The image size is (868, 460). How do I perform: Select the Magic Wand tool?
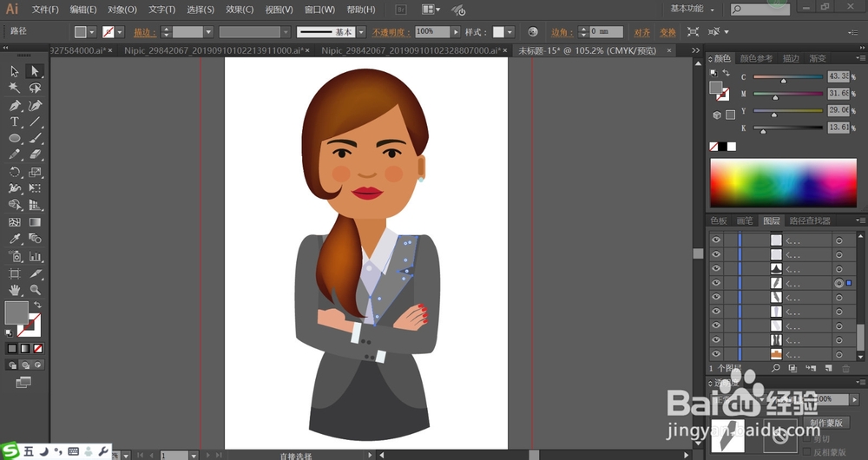pyautogui.click(x=15, y=88)
